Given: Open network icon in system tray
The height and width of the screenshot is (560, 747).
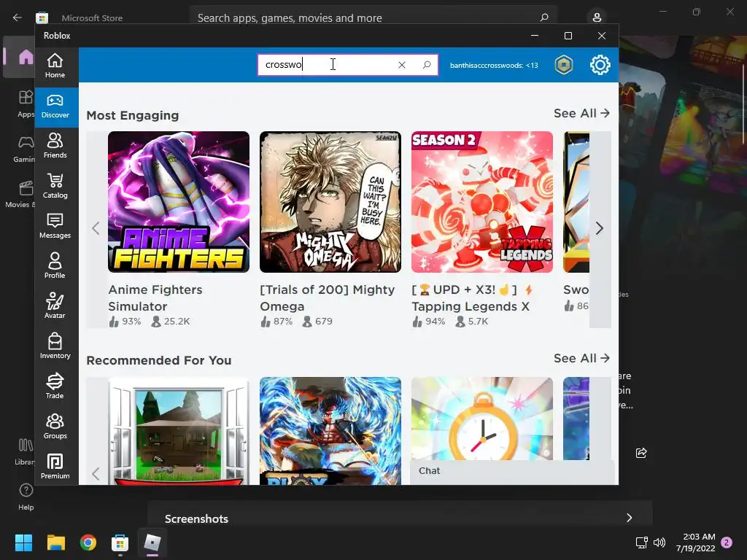Looking at the screenshot, I should (641, 542).
